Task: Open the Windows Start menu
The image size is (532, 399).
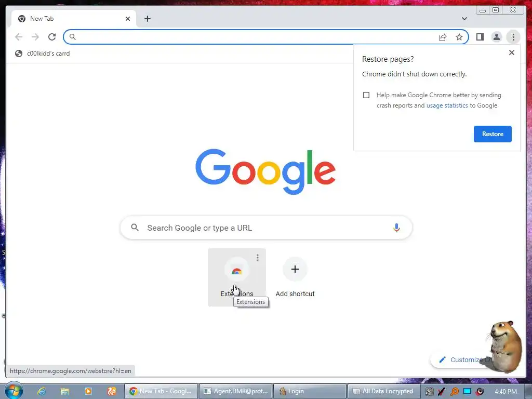Action: click(x=14, y=391)
